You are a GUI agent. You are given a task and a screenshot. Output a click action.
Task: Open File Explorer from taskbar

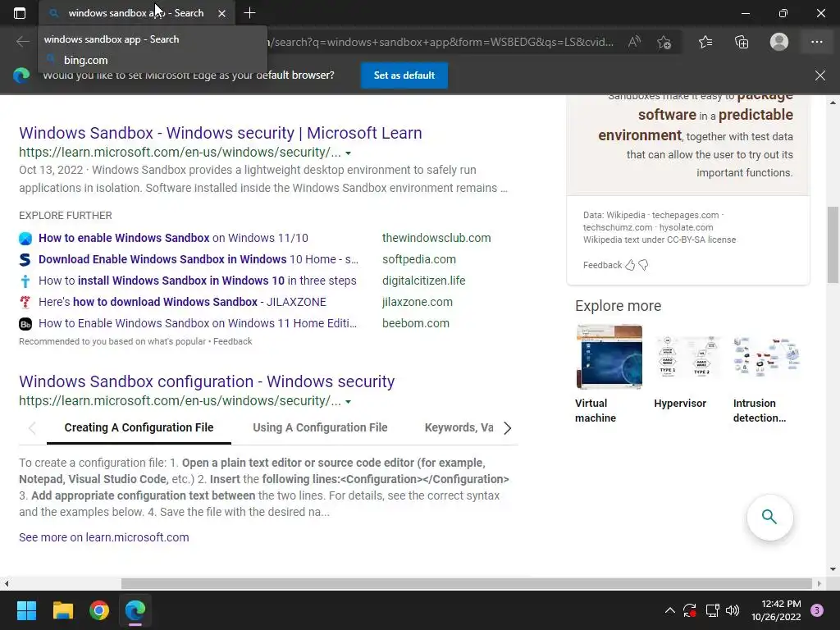[x=62, y=610]
